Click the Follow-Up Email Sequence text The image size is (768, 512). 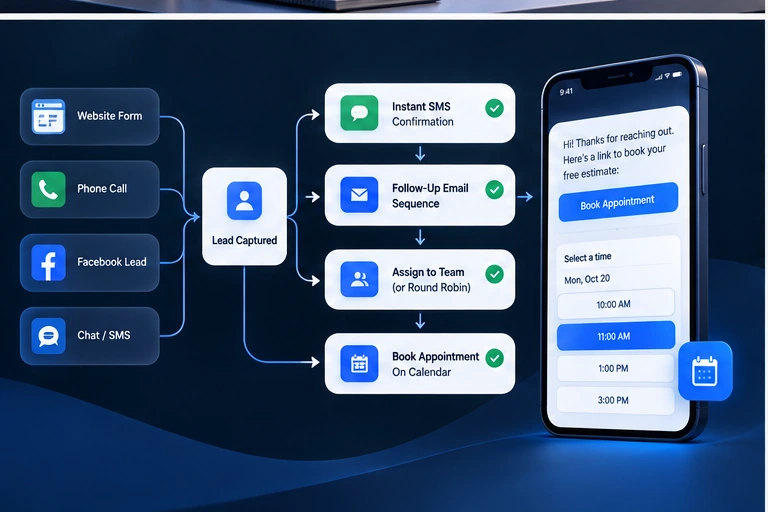(x=430, y=196)
